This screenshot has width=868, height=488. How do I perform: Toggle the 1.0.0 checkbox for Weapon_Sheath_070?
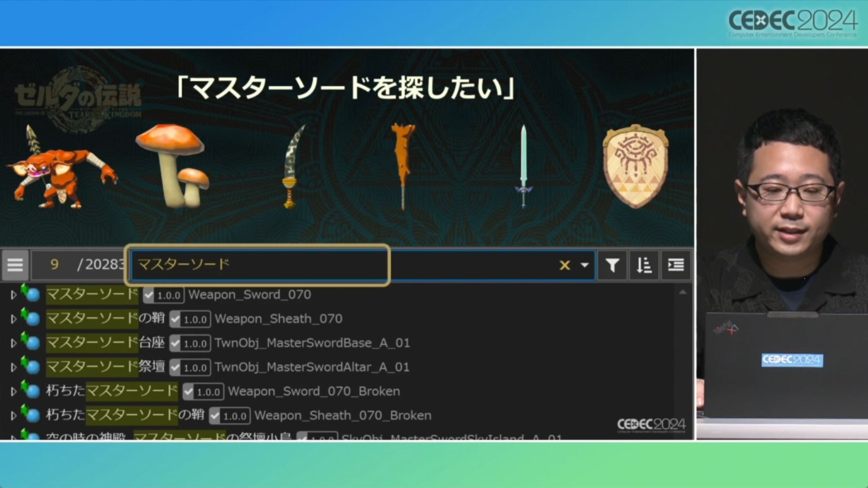pyautogui.click(x=175, y=319)
